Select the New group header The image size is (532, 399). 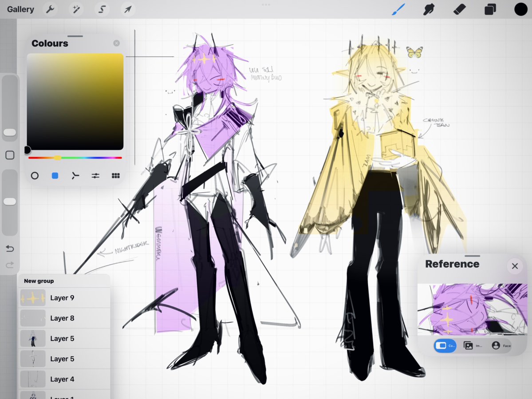[x=64, y=281]
